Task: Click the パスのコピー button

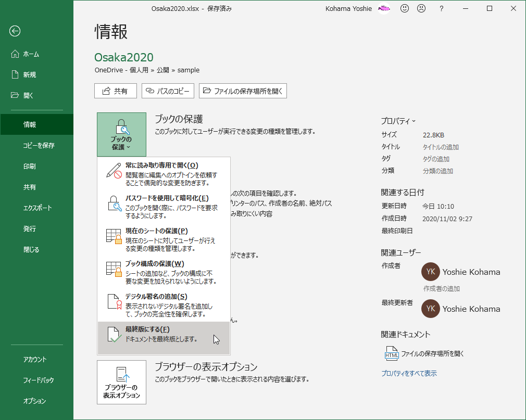Action: 167,91
